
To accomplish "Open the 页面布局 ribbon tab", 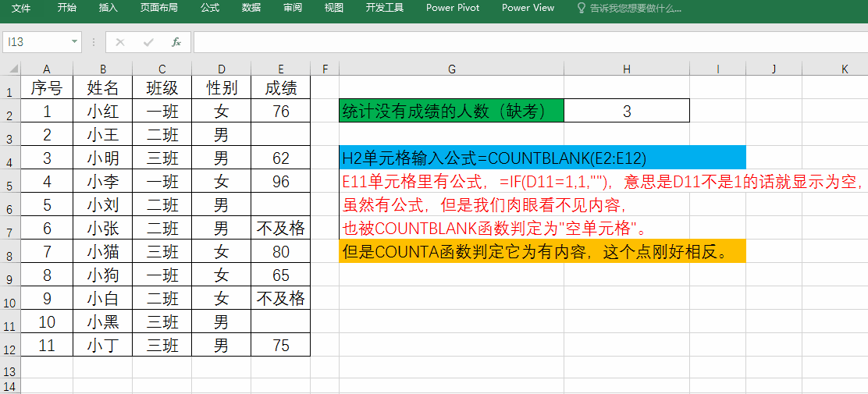I will 159,8.
